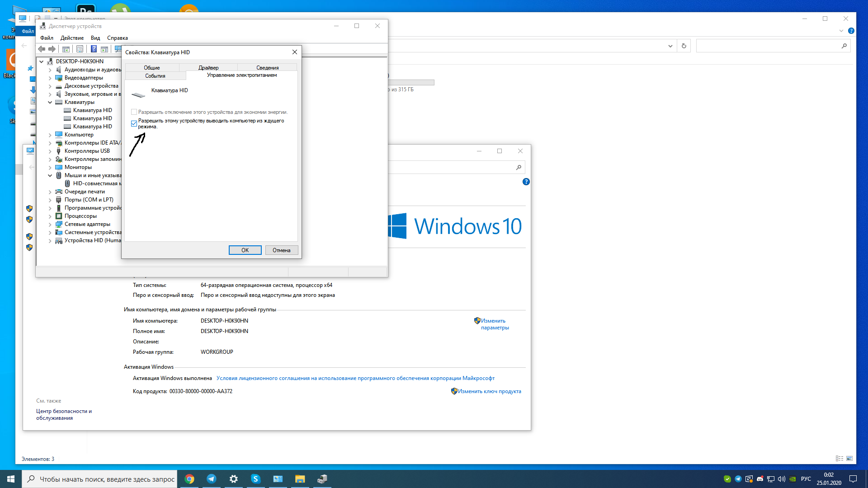This screenshot has width=868, height=488.
Task: Open Chrome from the taskbar
Action: [x=189, y=479]
